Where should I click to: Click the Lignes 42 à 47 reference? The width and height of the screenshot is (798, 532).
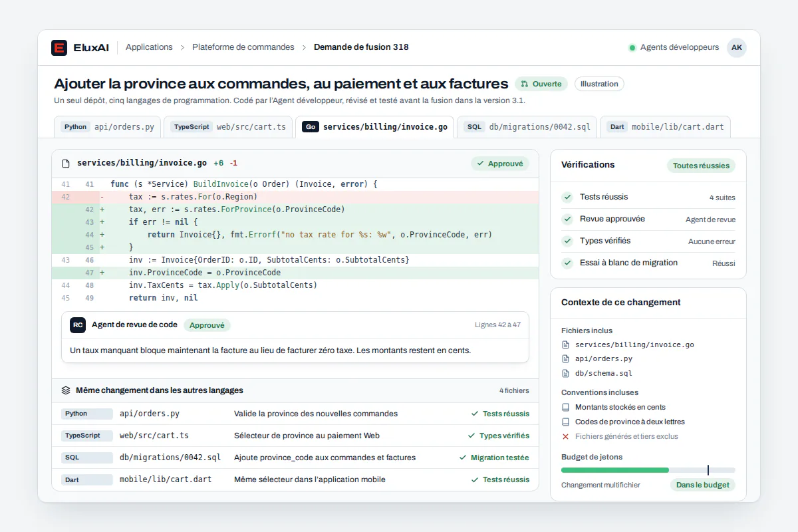pos(497,325)
